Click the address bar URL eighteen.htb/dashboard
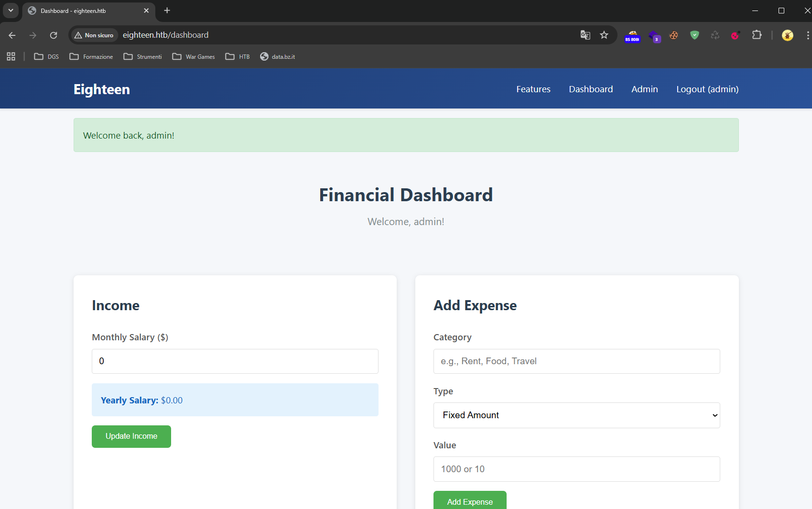 (165, 35)
